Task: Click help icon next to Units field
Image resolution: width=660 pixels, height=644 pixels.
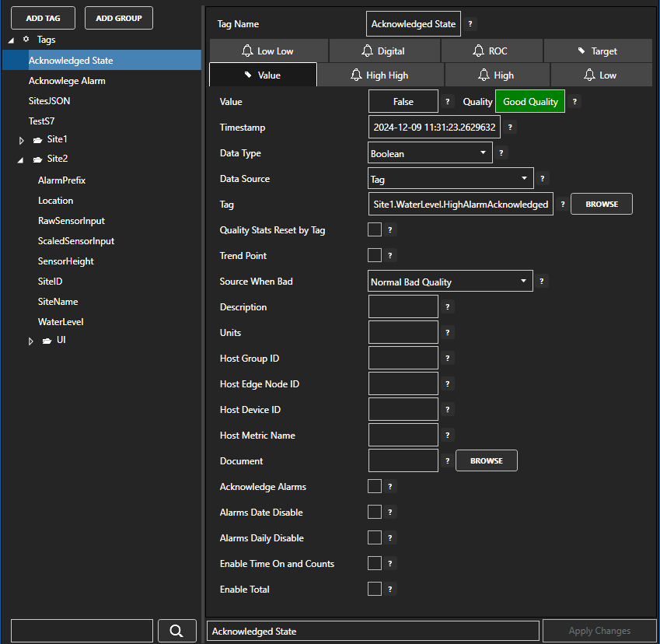Action: point(448,333)
